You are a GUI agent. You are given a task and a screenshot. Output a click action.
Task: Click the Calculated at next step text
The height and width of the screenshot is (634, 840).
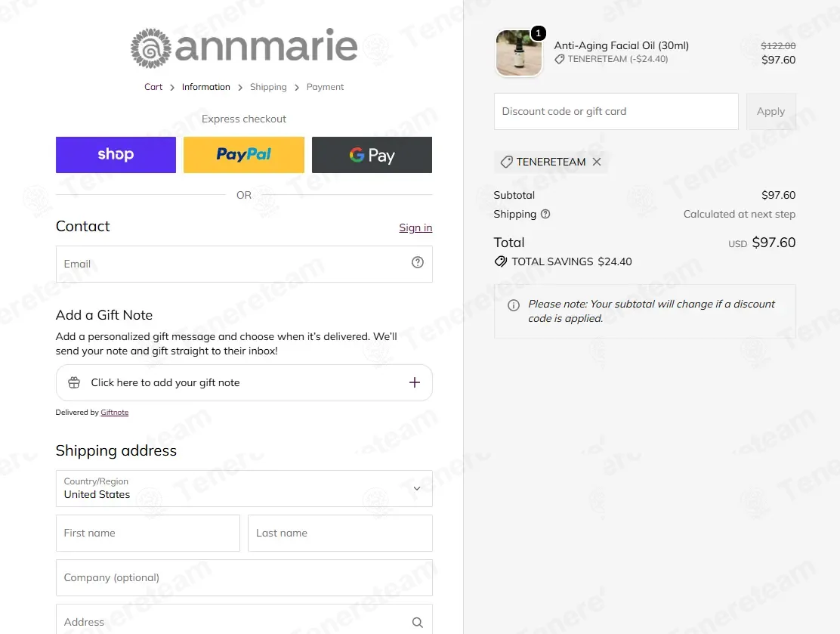point(740,214)
